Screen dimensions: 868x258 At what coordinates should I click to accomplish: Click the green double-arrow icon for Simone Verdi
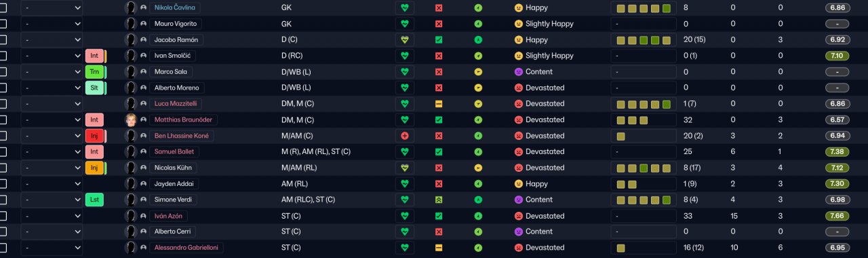[x=439, y=200]
